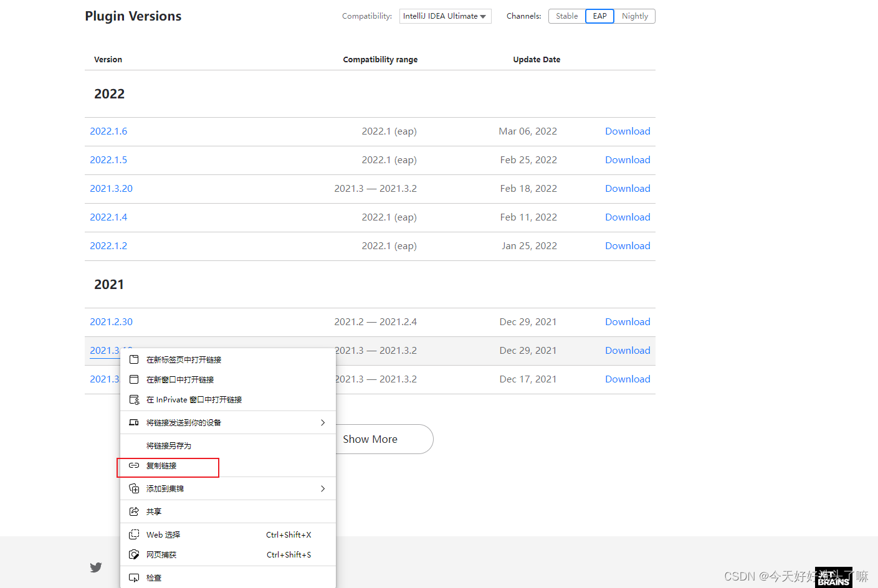This screenshot has height=588, width=878.
Task: Click the Jan 25, 2022 date cell
Action: coord(529,245)
